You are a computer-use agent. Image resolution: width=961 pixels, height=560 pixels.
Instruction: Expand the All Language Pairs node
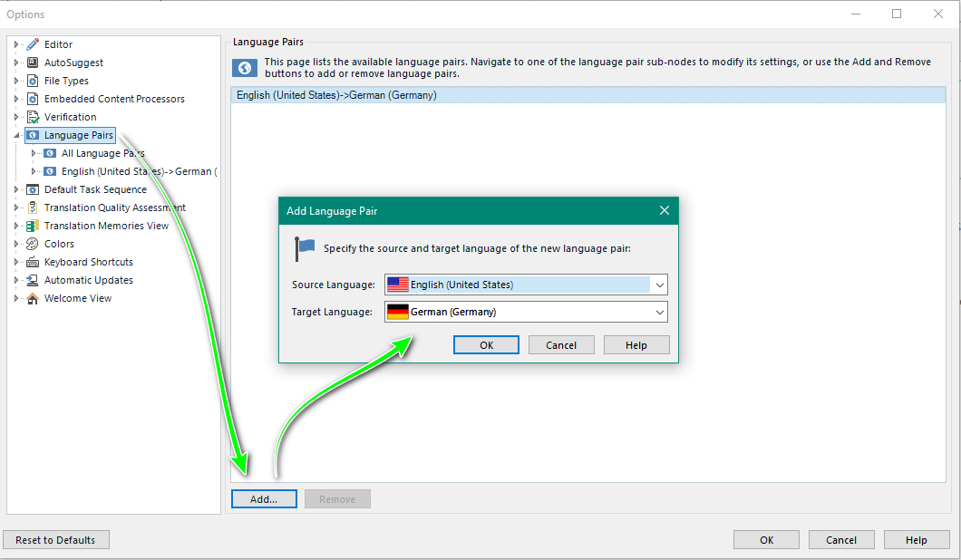34,153
